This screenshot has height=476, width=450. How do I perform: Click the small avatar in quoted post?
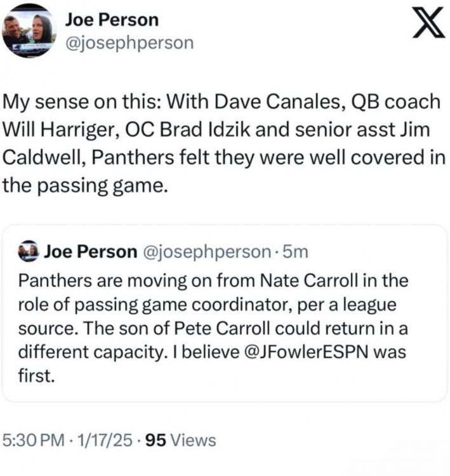[28, 251]
